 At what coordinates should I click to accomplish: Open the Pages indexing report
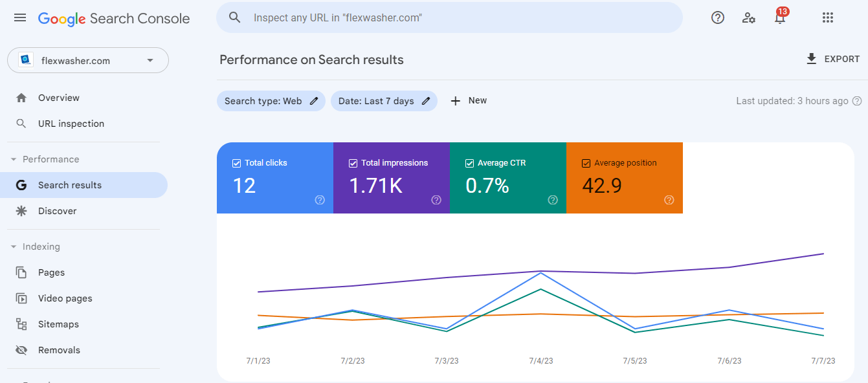[x=84, y=272]
